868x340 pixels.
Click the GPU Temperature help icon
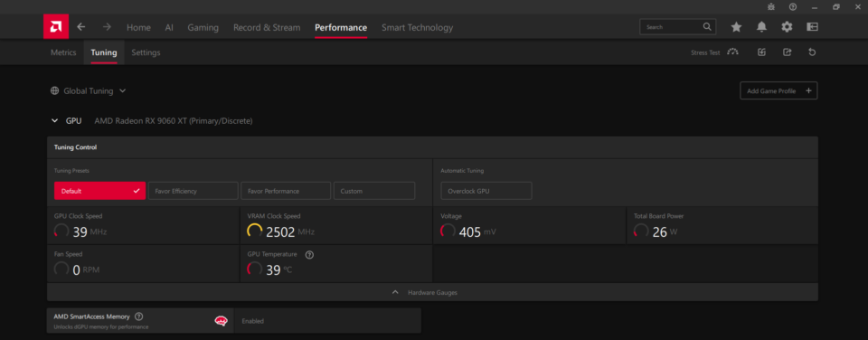[x=309, y=255]
